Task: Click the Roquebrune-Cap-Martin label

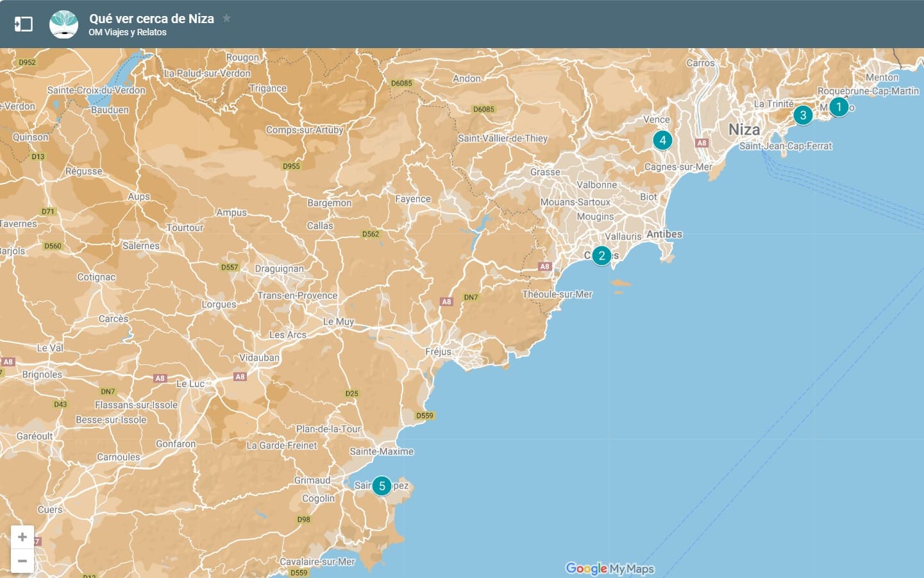Action: (x=868, y=91)
